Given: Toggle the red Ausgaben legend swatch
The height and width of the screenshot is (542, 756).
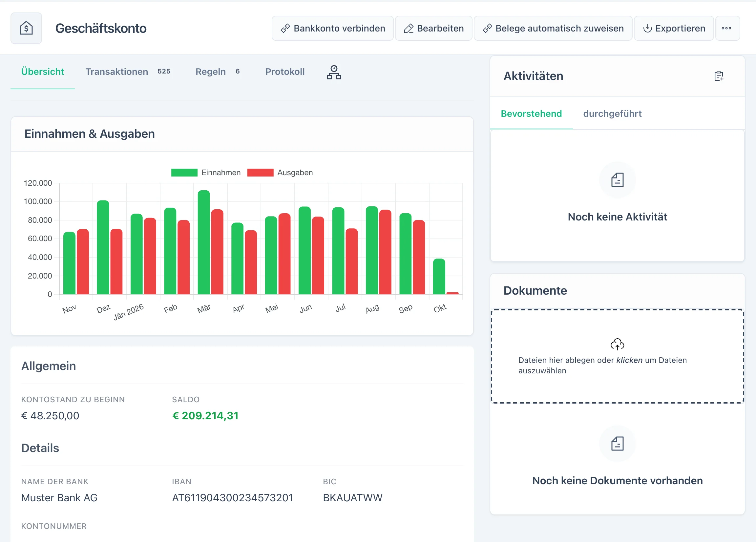Looking at the screenshot, I should (x=260, y=173).
